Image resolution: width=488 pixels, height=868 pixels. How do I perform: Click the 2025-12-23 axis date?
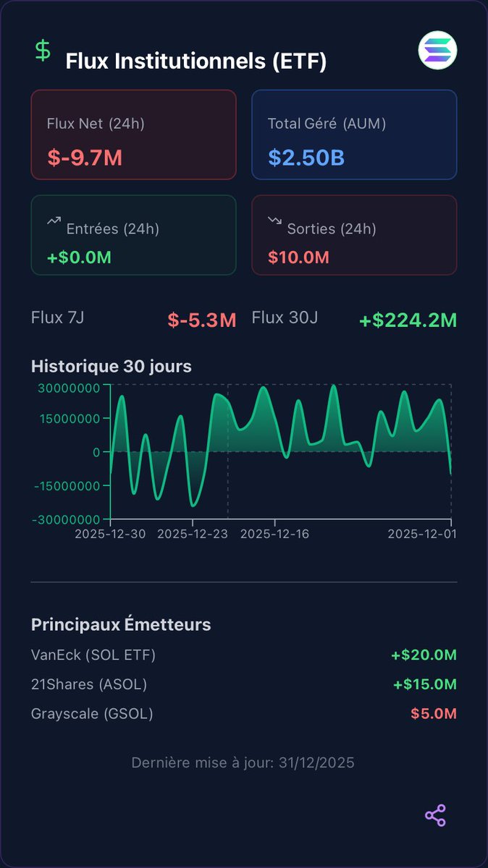[x=193, y=534]
